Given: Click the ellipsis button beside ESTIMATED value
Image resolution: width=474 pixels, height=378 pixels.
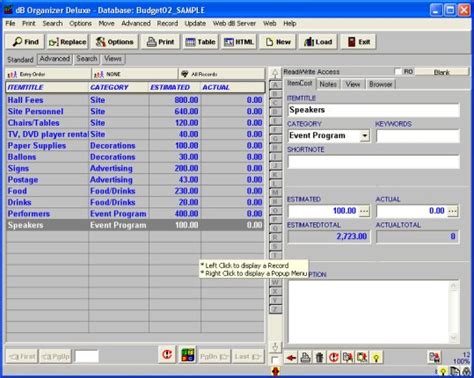Looking at the screenshot, I should pyautogui.click(x=364, y=211).
